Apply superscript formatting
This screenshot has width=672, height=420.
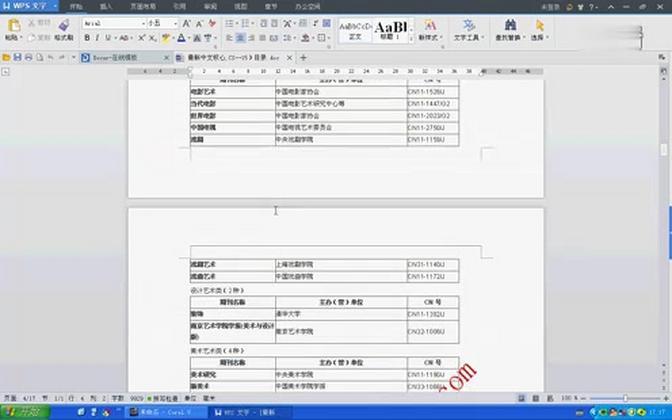[141, 38]
